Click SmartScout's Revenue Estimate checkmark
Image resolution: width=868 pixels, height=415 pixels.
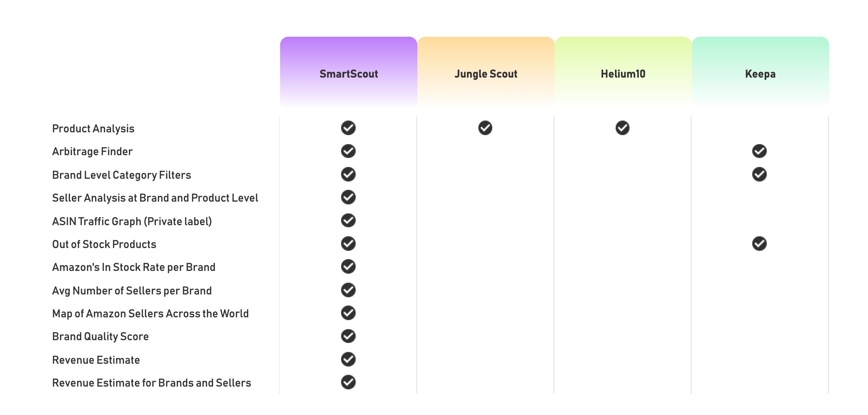coord(348,359)
